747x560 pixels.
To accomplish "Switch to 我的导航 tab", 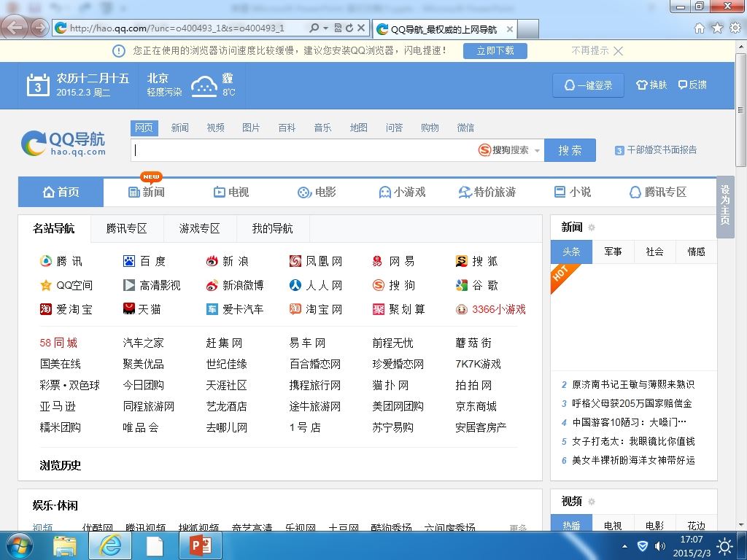I will (273, 228).
